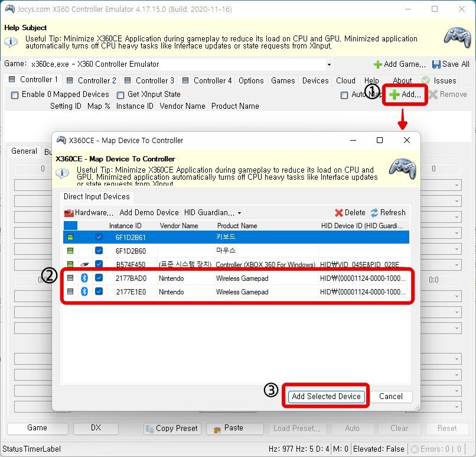Image resolution: width=476 pixels, height=457 pixels.
Task: Click gamepad icon in Map Device title bar
Action: (x=61, y=140)
